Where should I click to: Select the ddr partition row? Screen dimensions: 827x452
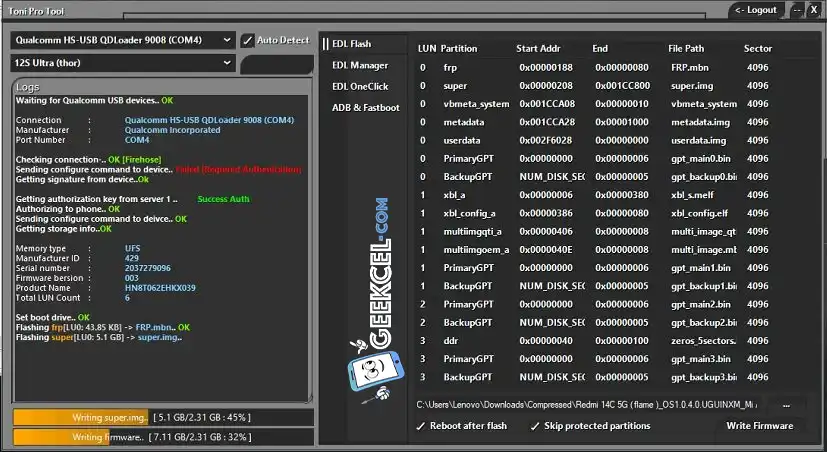tap(593, 341)
